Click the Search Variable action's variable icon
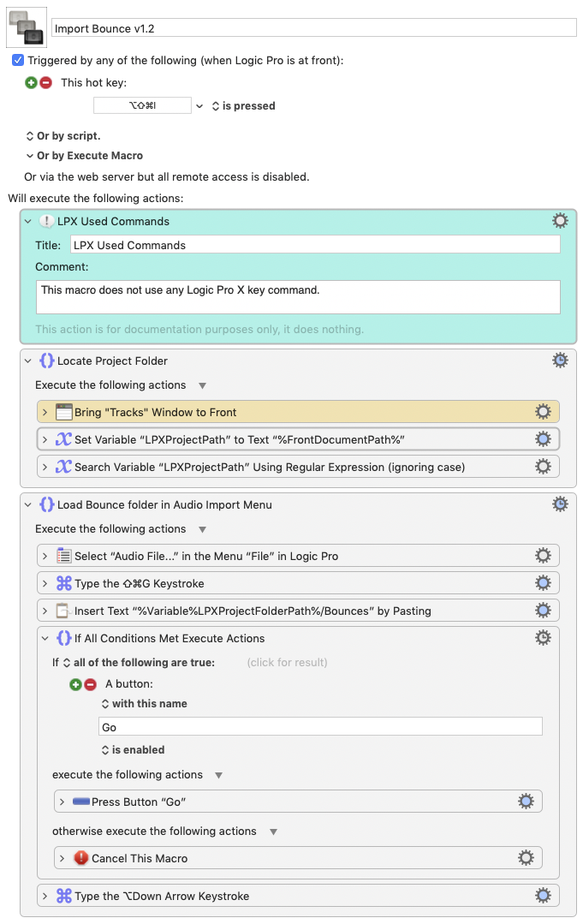Image resolution: width=583 pixels, height=924 pixels. click(x=63, y=467)
